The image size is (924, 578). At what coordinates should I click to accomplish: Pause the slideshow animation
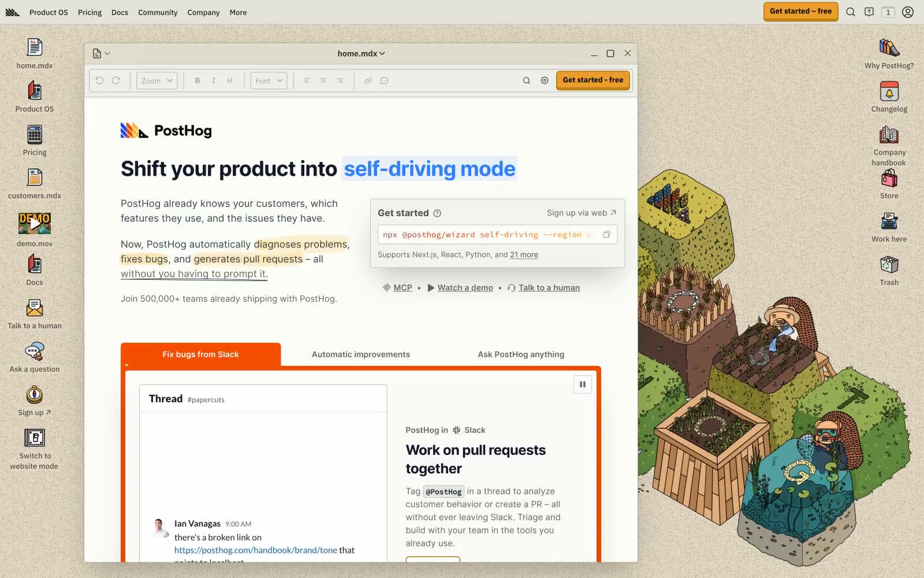[x=582, y=384]
